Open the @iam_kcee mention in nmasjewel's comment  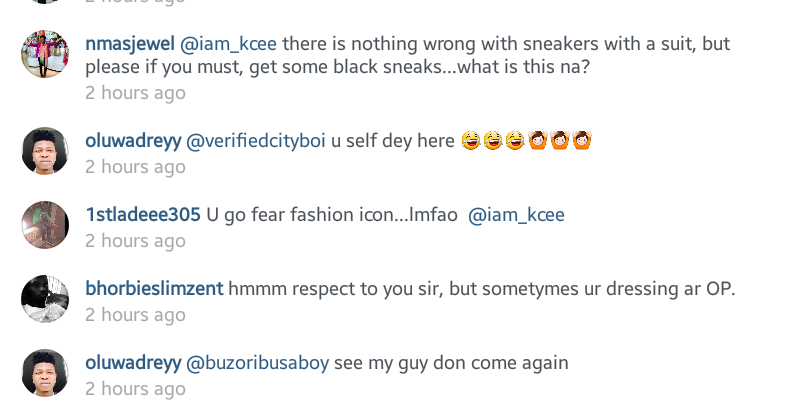[x=229, y=44]
